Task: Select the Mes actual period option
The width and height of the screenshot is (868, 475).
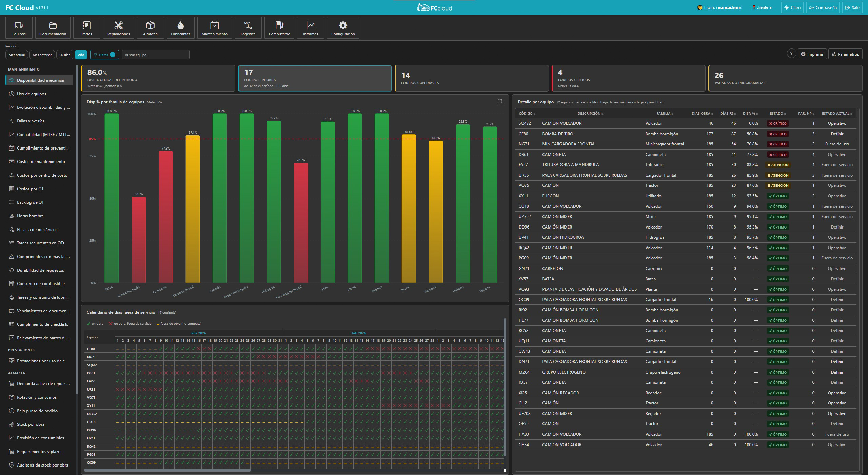Action: 17,55
